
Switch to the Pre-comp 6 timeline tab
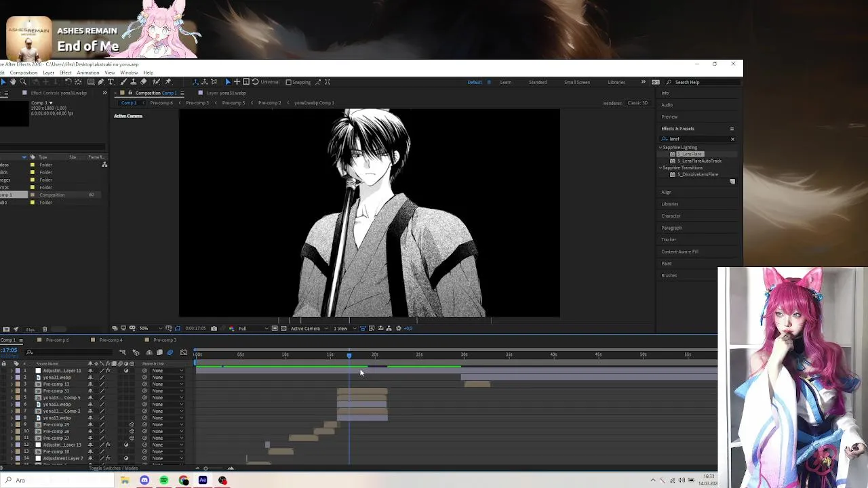pos(57,340)
